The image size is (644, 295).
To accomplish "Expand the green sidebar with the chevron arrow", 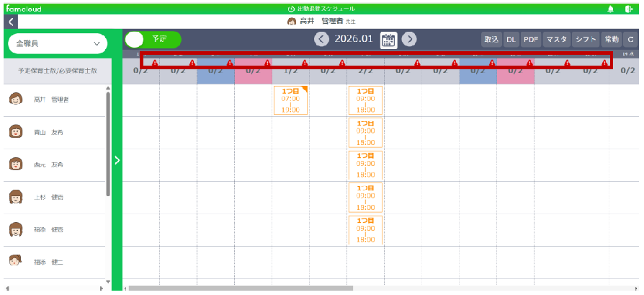I will [x=117, y=160].
